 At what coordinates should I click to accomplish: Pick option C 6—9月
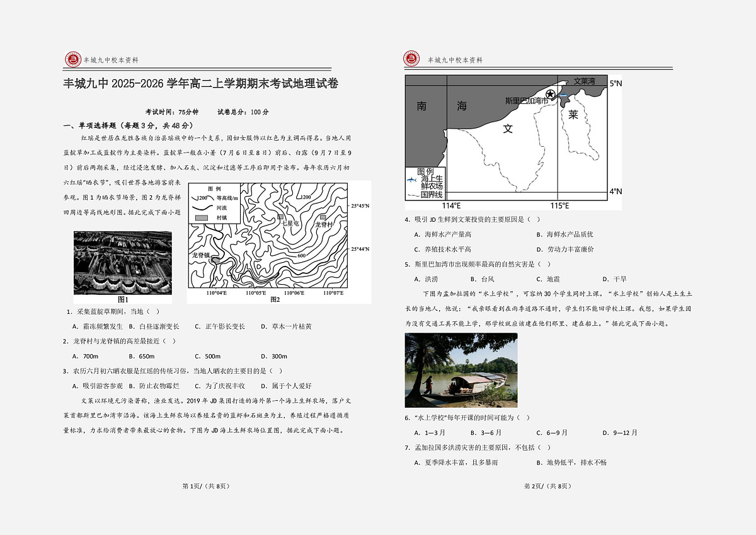(552, 433)
